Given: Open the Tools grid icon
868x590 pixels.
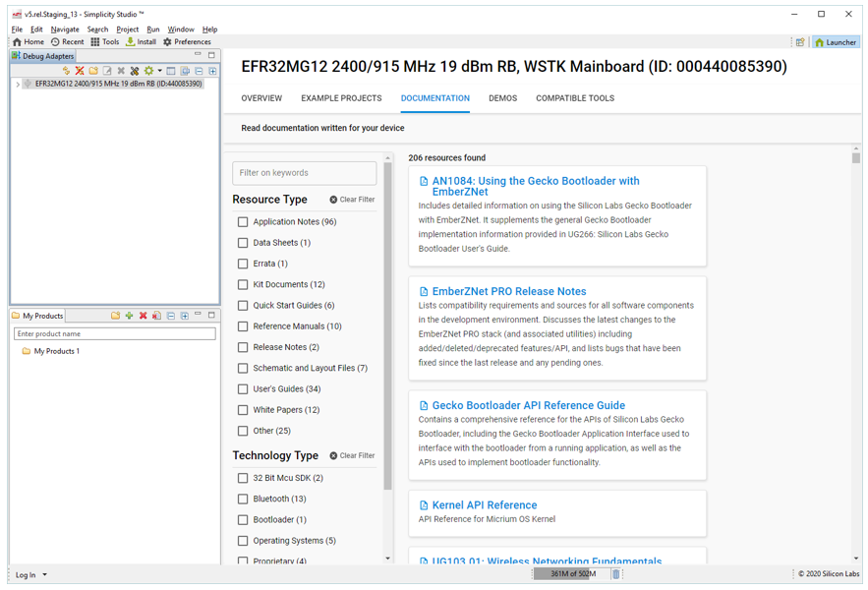Looking at the screenshot, I should [x=95, y=42].
